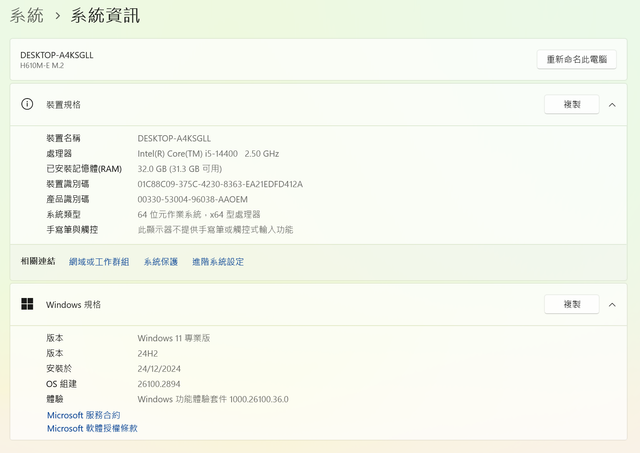The width and height of the screenshot is (640, 453).
Task: Click the 裝置規格 section heading
Action: click(x=63, y=105)
